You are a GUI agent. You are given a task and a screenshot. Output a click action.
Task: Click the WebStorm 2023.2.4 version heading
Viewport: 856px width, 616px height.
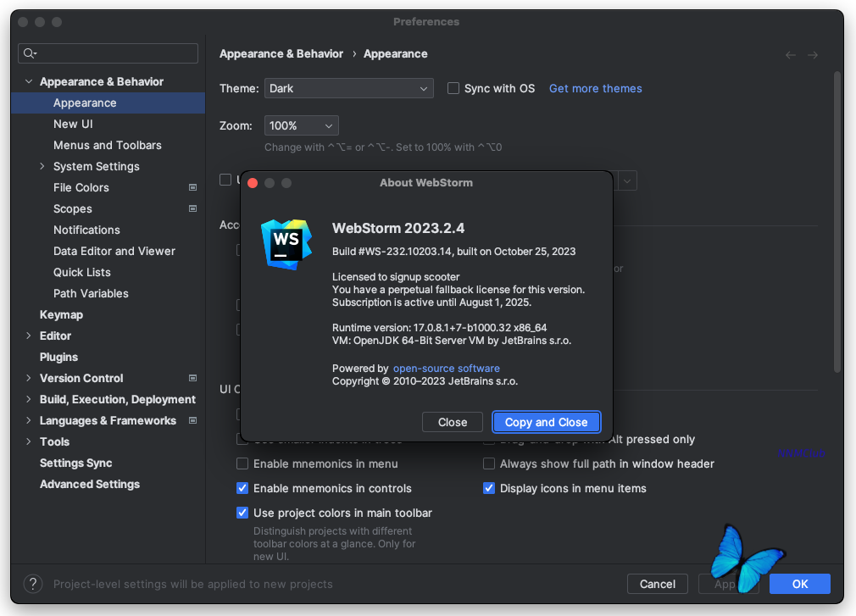tap(398, 228)
